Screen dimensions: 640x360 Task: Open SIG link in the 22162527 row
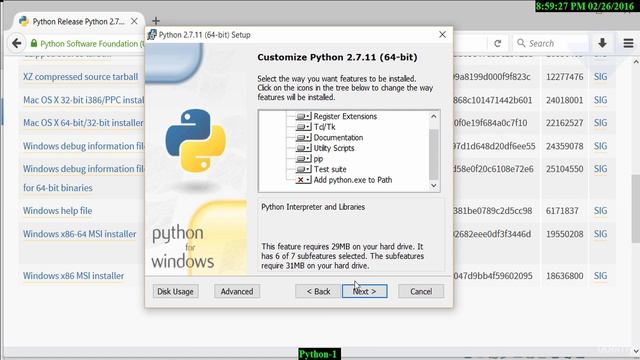pyautogui.click(x=600, y=123)
